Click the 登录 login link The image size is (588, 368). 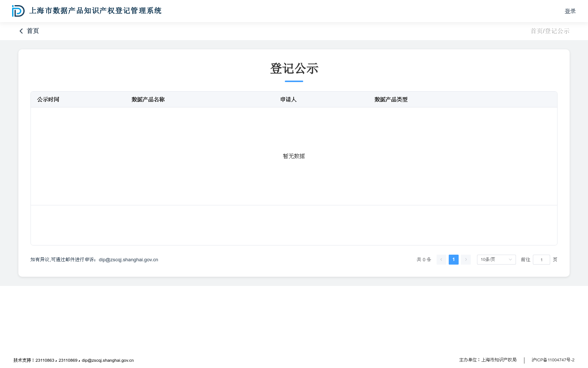pos(570,11)
